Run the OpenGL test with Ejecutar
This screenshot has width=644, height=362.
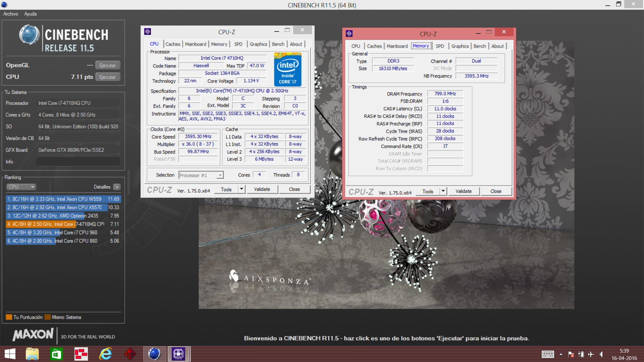click(108, 65)
